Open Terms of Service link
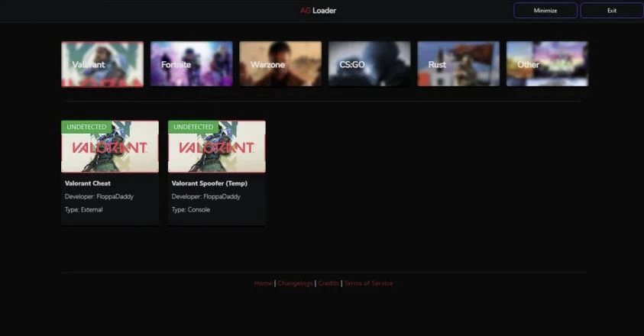This screenshot has height=336, width=644. [x=368, y=283]
